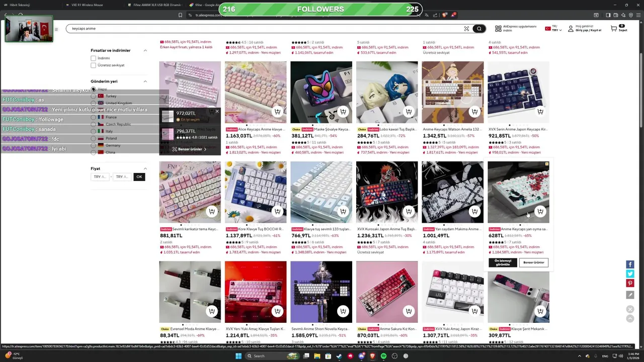
Task: Click the search magnifier button
Action: pos(479,29)
